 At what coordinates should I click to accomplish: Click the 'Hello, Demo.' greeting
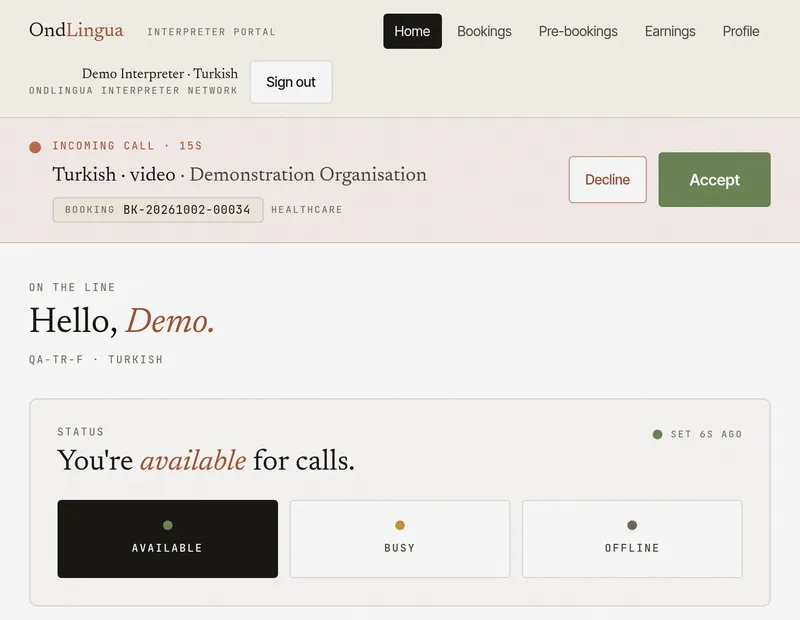pyautogui.click(x=122, y=321)
